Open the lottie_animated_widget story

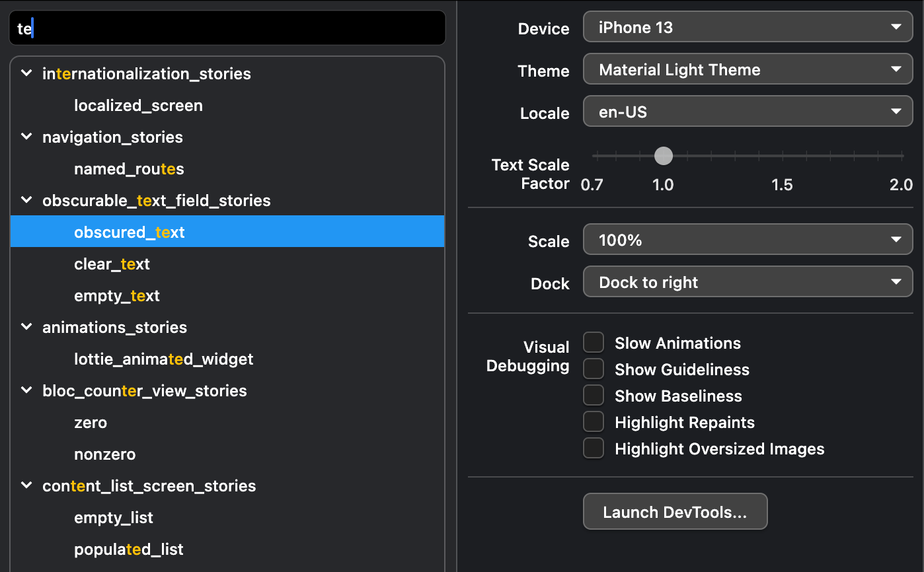pos(163,359)
